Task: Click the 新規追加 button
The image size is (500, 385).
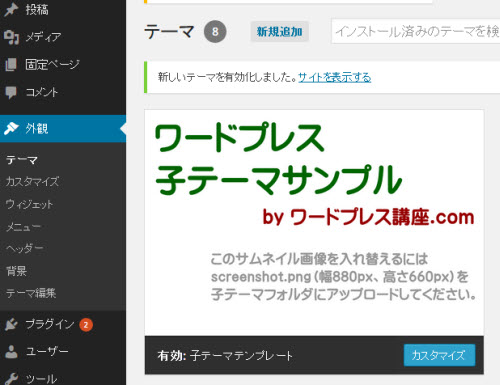Action: click(x=280, y=32)
